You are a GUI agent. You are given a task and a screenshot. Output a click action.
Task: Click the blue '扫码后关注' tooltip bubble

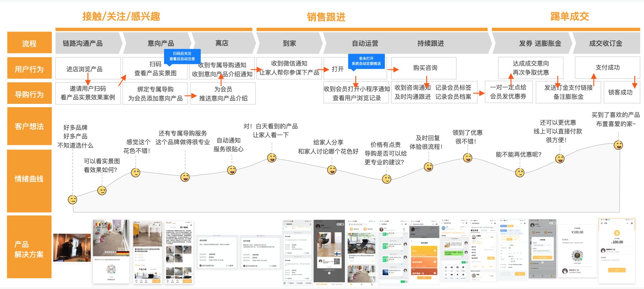click(x=182, y=56)
